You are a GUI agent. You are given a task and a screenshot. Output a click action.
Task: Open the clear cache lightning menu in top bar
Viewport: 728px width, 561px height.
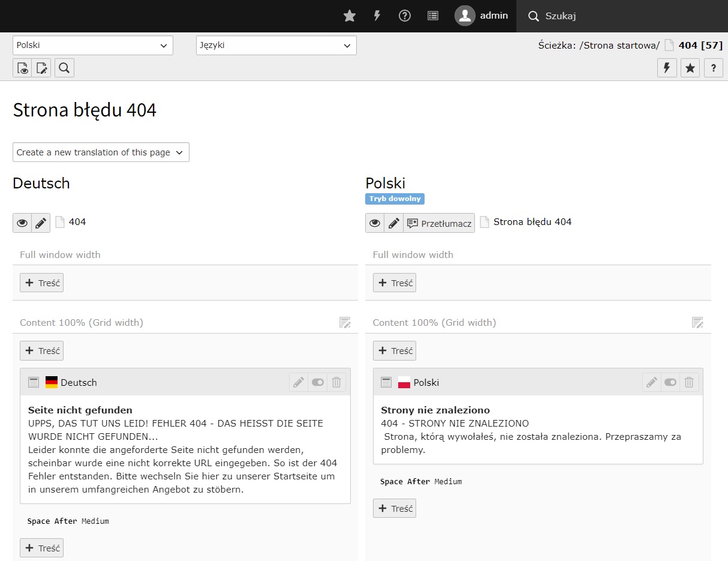point(377,16)
